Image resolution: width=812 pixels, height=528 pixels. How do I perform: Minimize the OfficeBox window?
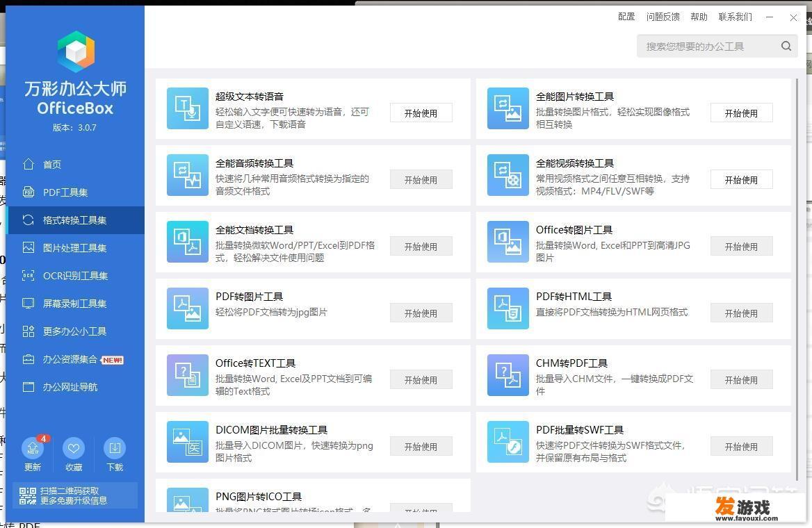pyautogui.click(x=770, y=17)
